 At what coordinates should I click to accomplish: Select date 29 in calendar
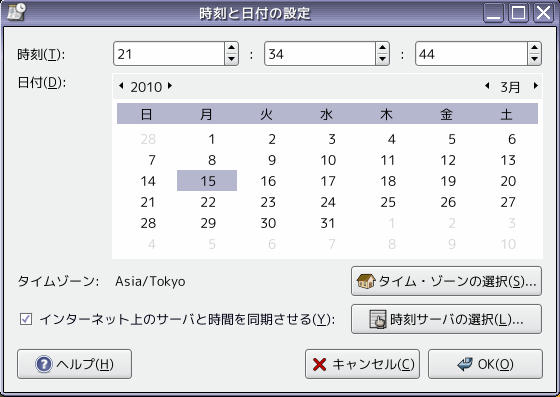coord(208,223)
